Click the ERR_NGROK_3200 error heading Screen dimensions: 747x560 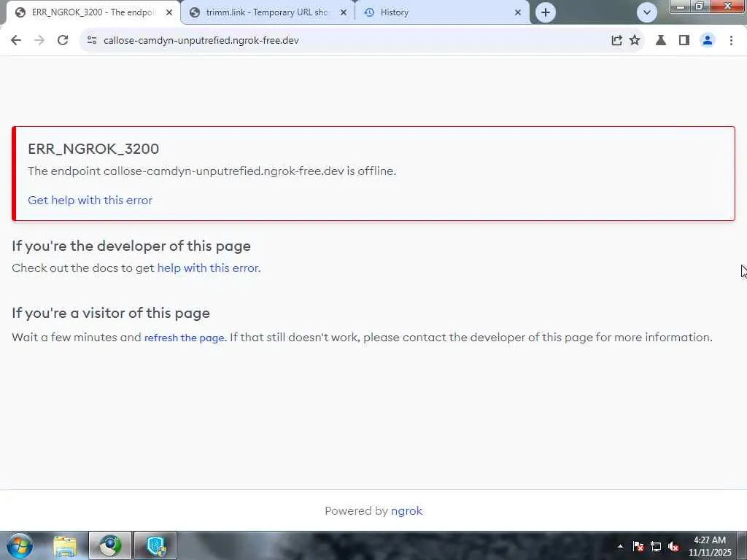coord(93,149)
